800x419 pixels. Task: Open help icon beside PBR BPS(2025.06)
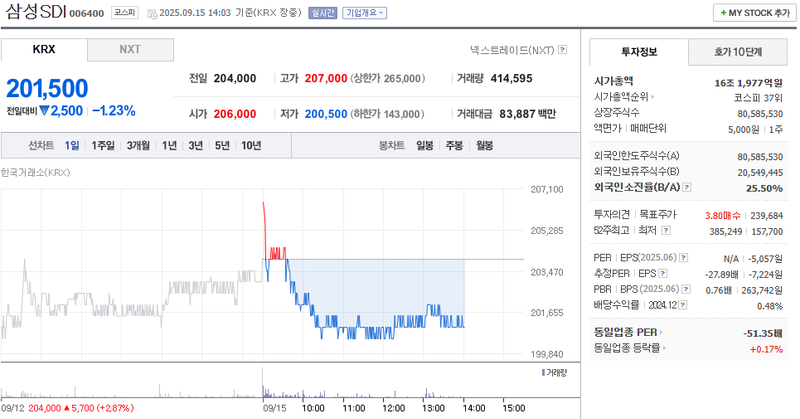click(x=686, y=289)
